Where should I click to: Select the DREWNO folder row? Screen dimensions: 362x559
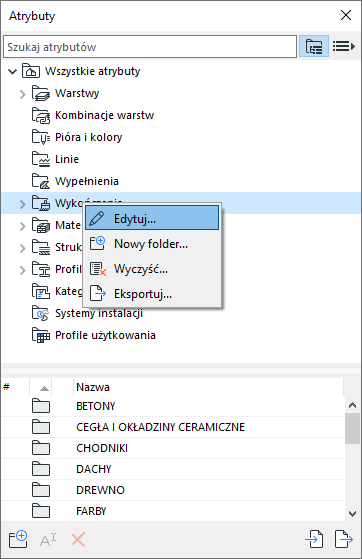pos(173,490)
